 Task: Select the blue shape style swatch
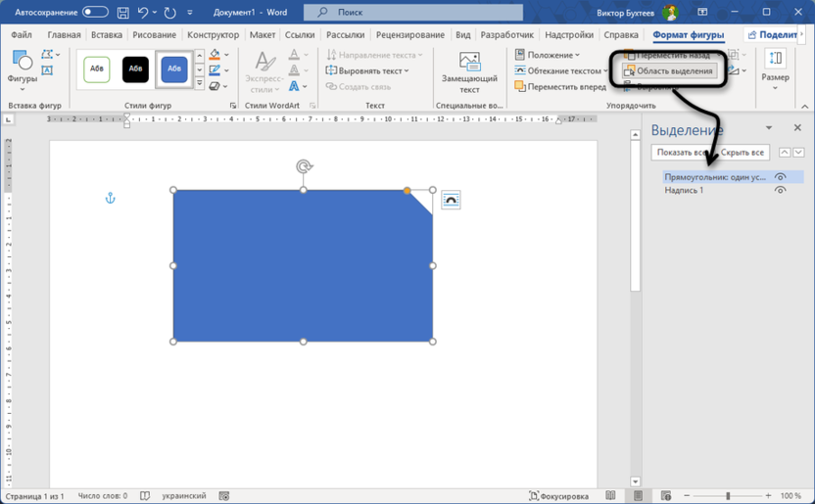174,69
